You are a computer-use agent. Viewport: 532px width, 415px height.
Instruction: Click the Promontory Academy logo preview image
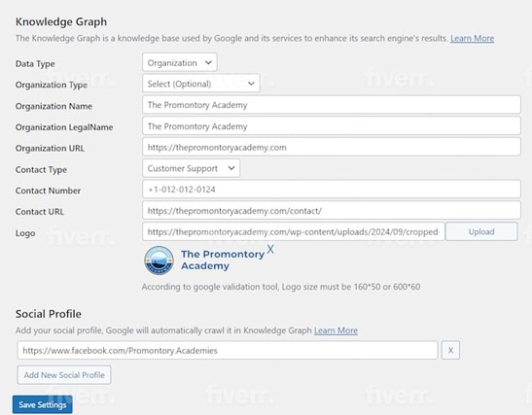click(x=204, y=260)
